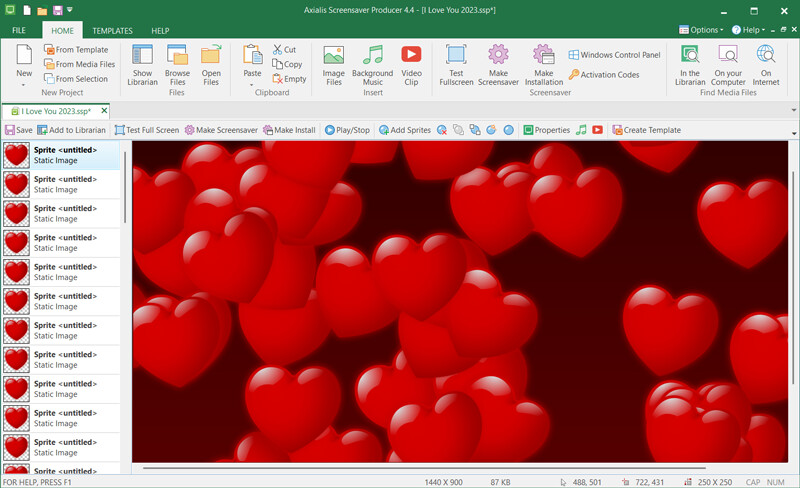The image size is (800, 488).
Task: Expand the New project dropdown
Action: point(24,84)
